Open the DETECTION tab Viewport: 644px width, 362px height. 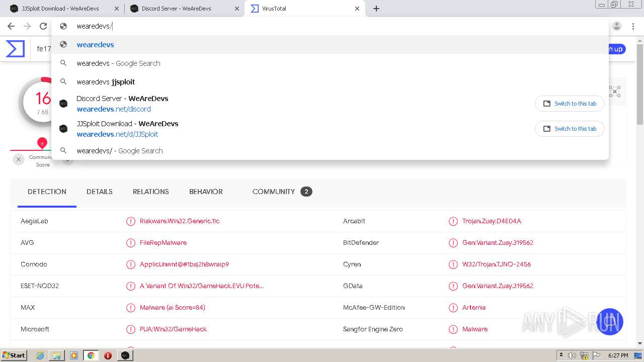pyautogui.click(x=47, y=192)
